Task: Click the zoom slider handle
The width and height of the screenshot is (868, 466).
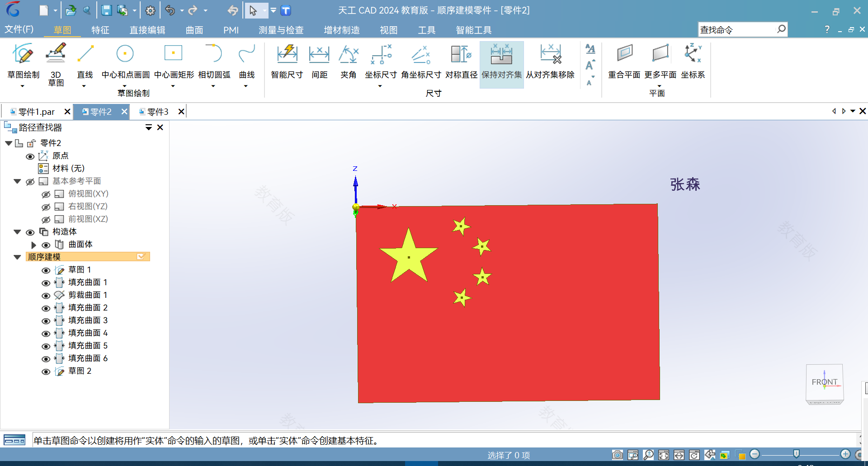Action: coord(796,454)
